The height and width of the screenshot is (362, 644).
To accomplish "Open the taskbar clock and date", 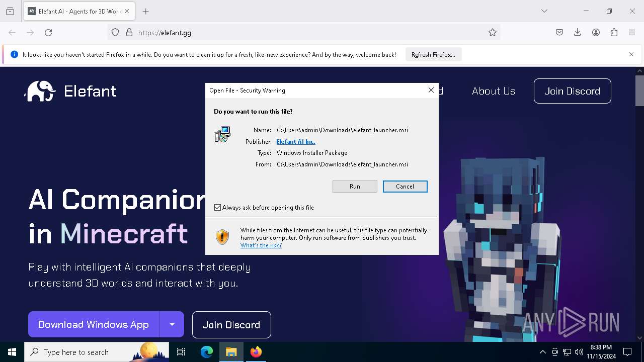I will point(601,352).
